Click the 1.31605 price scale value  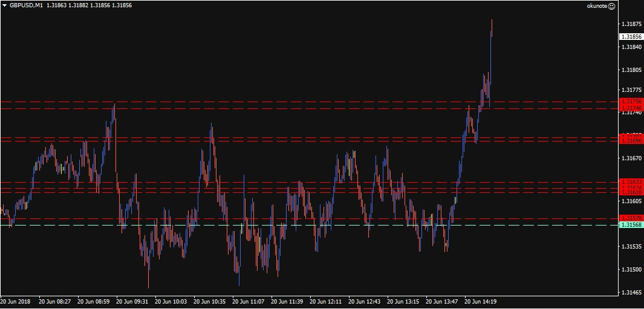click(x=632, y=201)
